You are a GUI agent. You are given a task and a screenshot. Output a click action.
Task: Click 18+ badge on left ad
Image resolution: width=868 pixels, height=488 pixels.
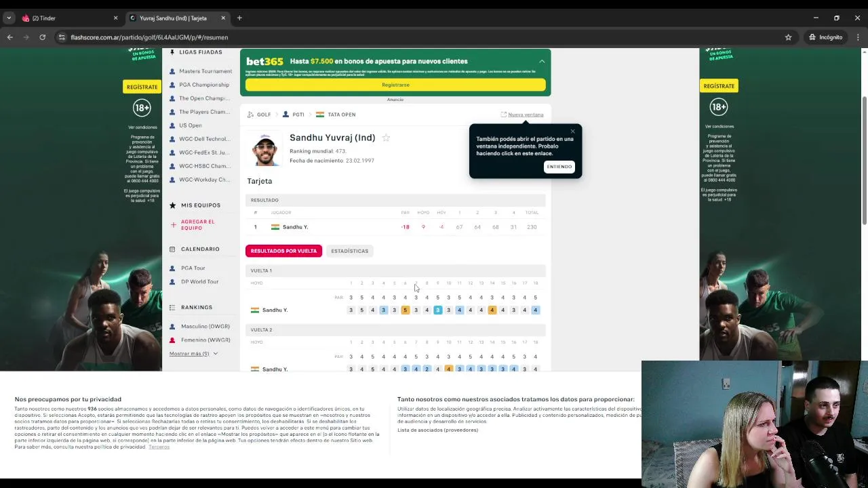pyautogui.click(x=142, y=108)
